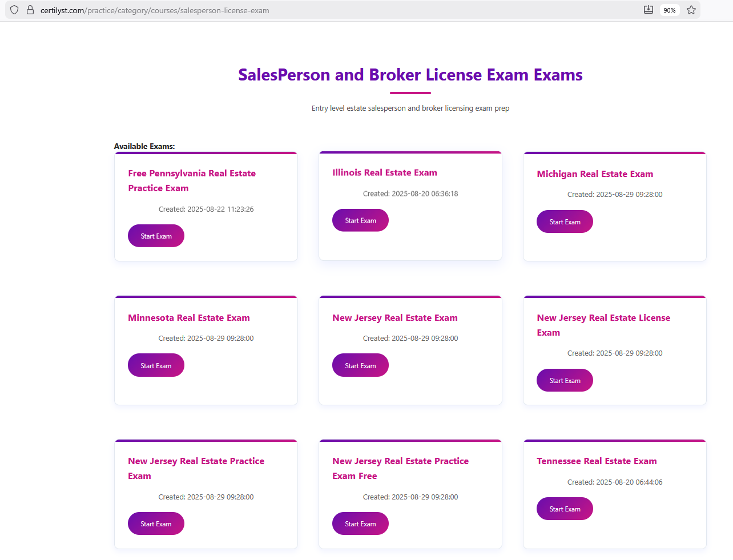
Task: Start the Illinois Real Estate Exam
Action: [360, 220]
